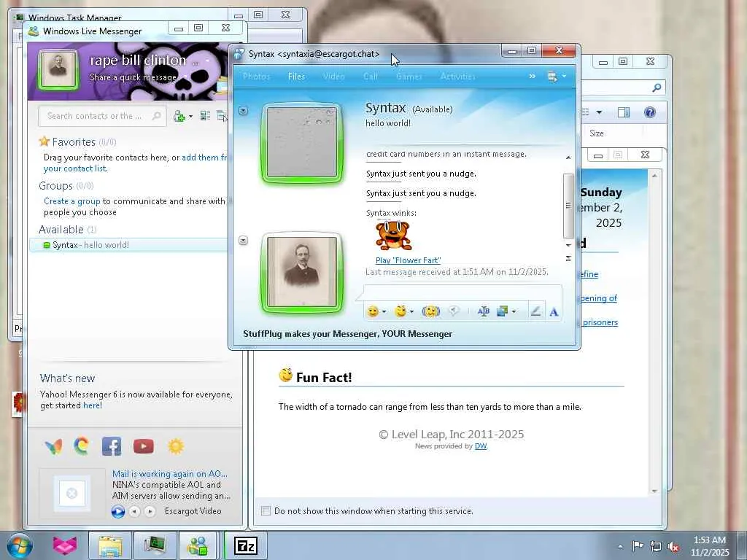The width and height of the screenshot is (747, 560).
Task: Show more chat toolbar options via double chevron
Action: pos(532,77)
